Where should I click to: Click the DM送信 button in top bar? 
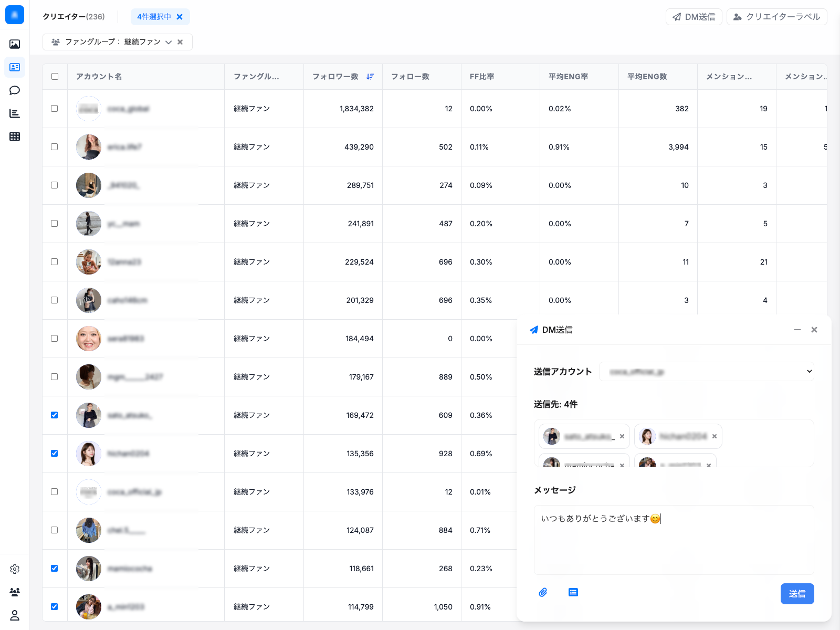click(x=694, y=17)
